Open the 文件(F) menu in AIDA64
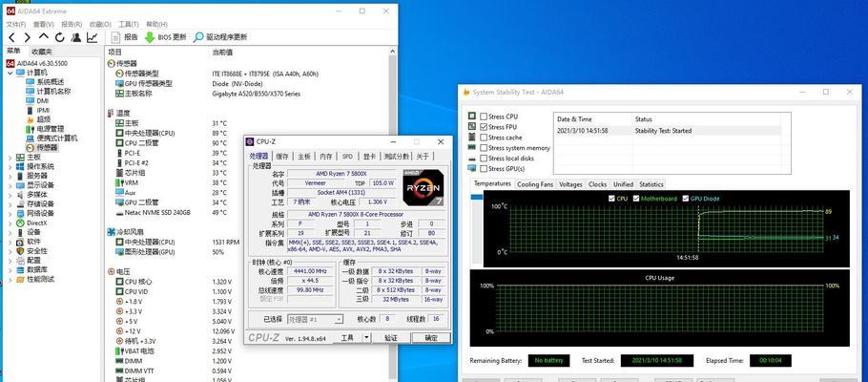The height and width of the screenshot is (382, 868). coord(15,25)
